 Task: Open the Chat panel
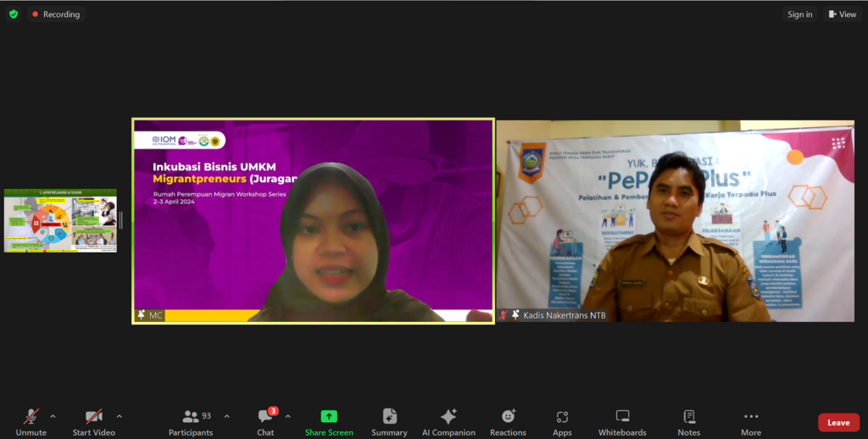click(266, 421)
